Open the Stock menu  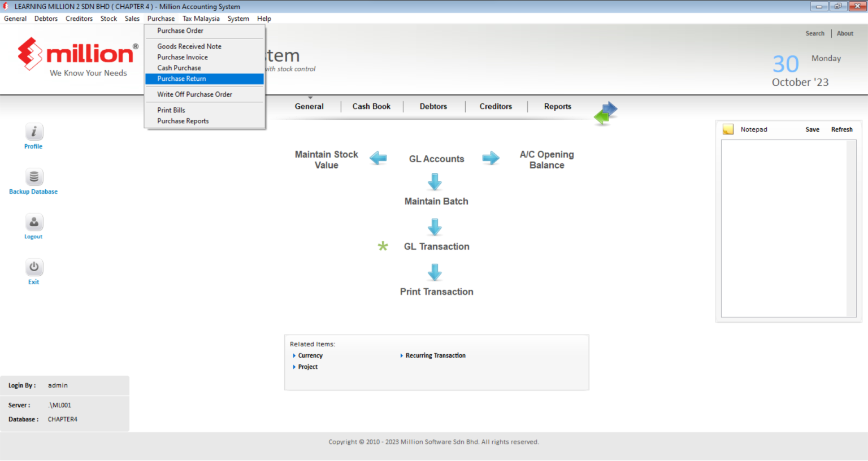tap(108, 19)
